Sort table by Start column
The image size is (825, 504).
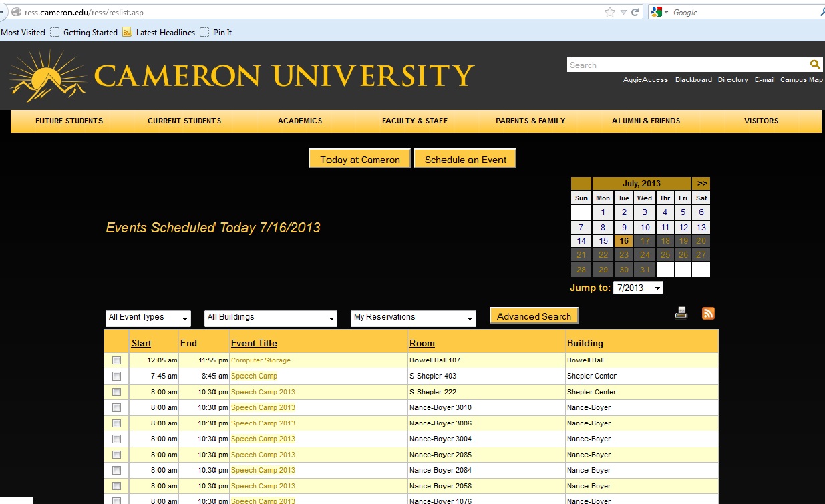141,343
